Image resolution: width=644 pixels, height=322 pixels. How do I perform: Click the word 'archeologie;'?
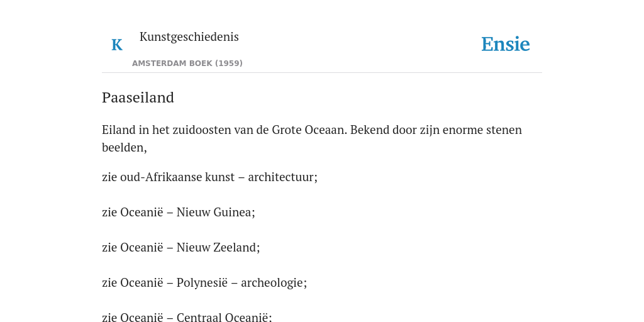[x=274, y=283]
